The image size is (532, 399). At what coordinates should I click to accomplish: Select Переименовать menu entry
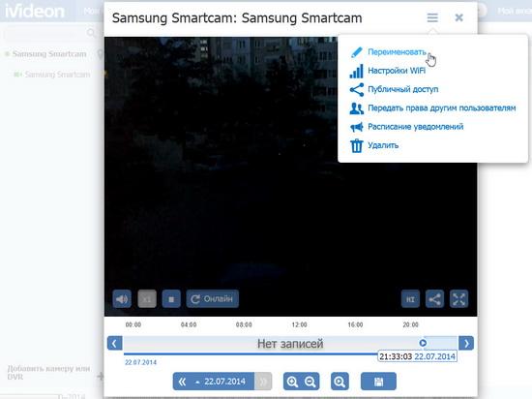[x=397, y=52]
